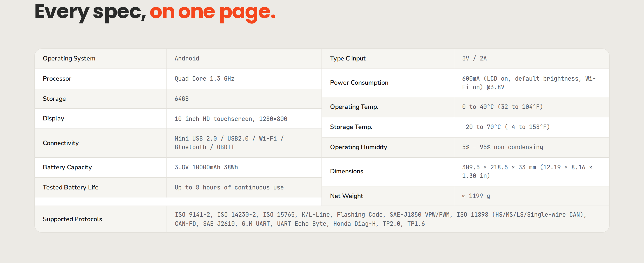This screenshot has height=263, width=644.
Task: Click the '5% – 95% non-condensing' value
Action: pyautogui.click(x=502, y=147)
